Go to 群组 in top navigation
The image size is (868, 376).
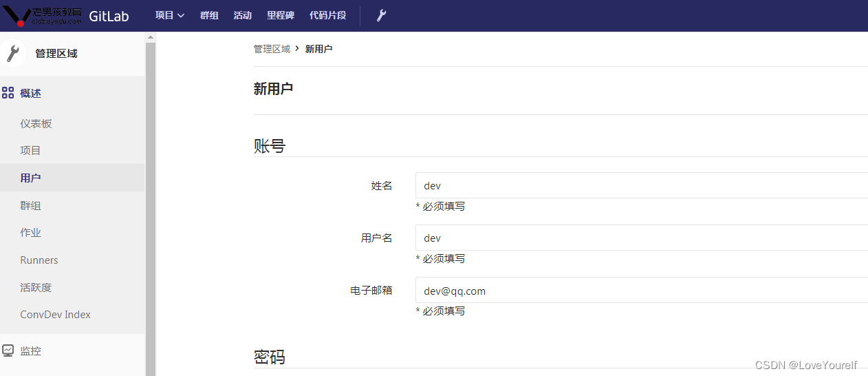coord(209,15)
